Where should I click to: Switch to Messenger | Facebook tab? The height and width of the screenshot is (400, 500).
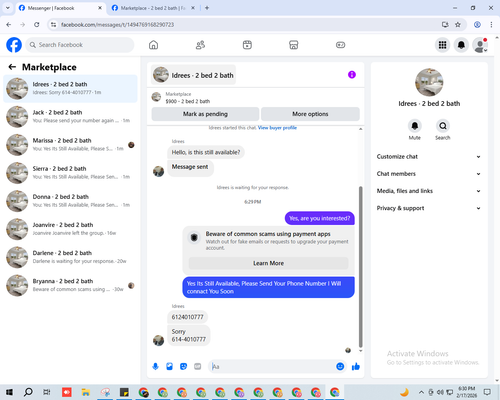[x=60, y=8]
